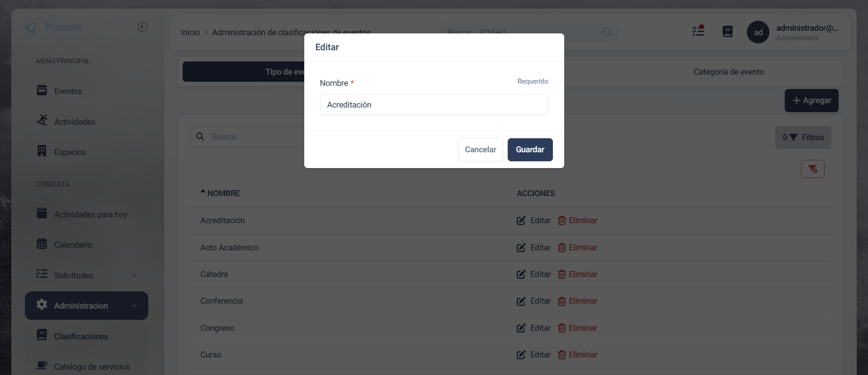This screenshot has height=375, width=868.
Task: Click the Nombre text input field
Action: [x=434, y=105]
